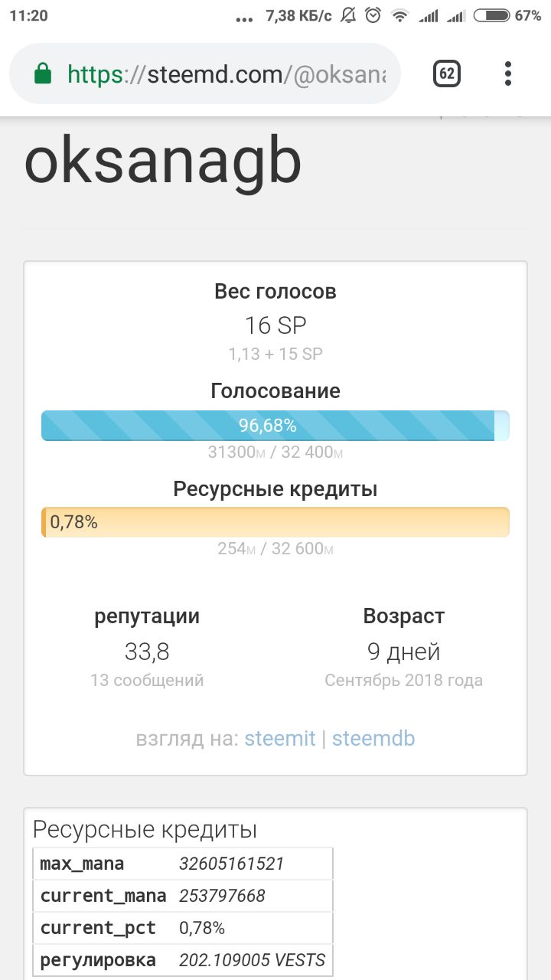Open the steemdb profile link
This screenshot has width=551, height=980.
(373, 739)
